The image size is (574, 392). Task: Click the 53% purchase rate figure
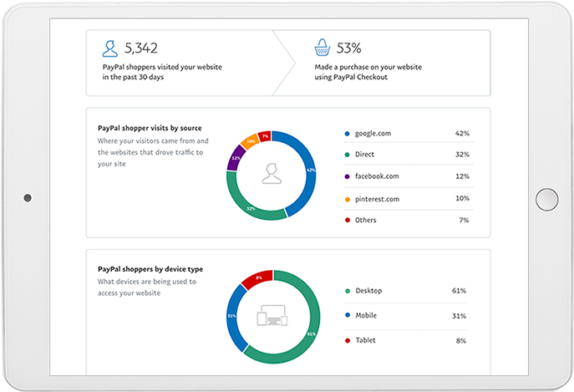coord(348,48)
